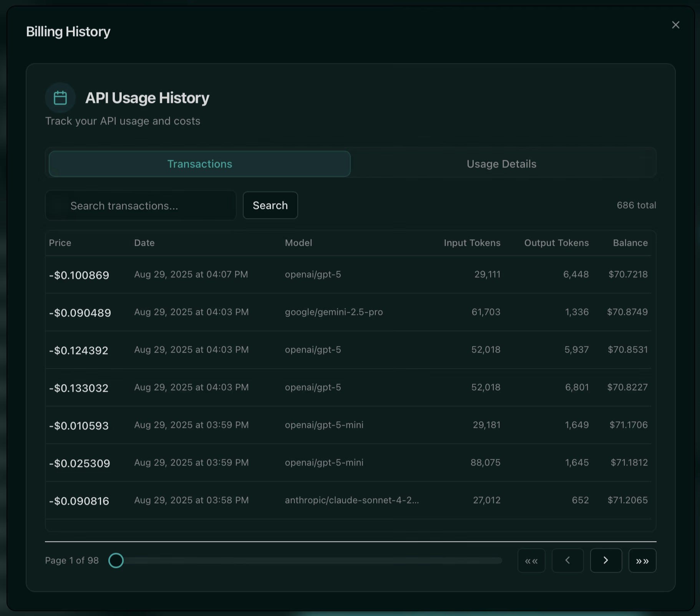Select the -$0.025309 price cell

[80, 463]
